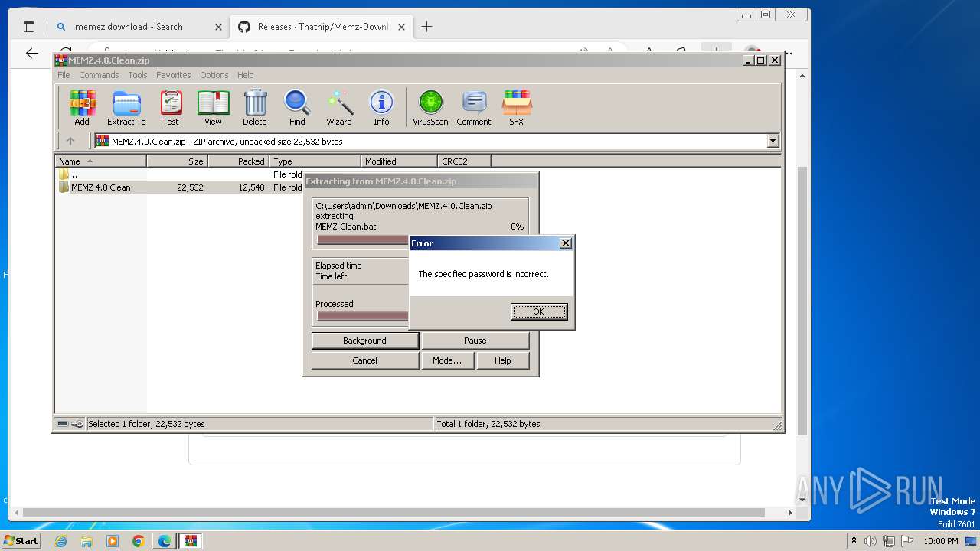The image size is (980, 551).
Task: Click the Mode... button
Action: (446, 360)
